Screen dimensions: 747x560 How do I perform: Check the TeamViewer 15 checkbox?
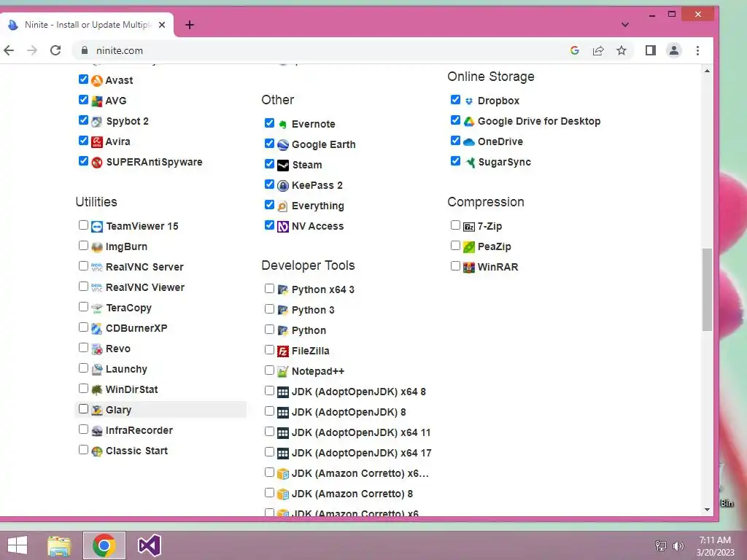pos(83,225)
